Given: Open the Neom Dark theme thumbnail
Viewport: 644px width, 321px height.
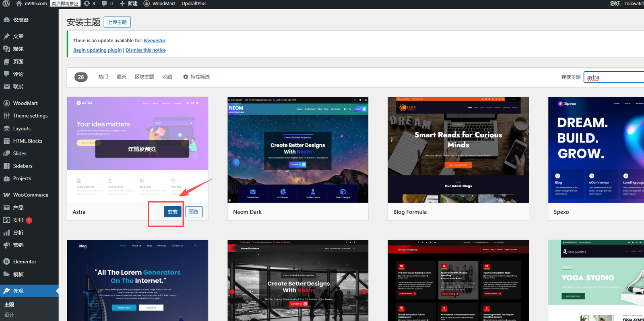Looking at the screenshot, I should pyautogui.click(x=298, y=150).
